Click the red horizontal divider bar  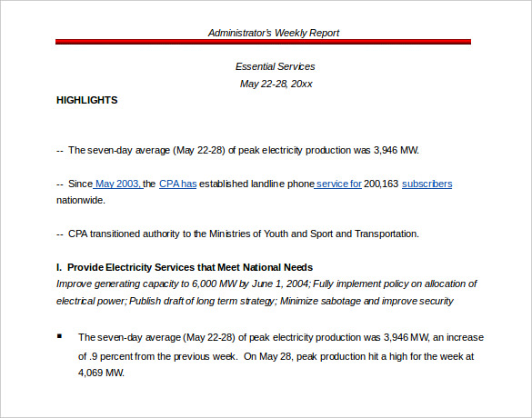coord(264,42)
